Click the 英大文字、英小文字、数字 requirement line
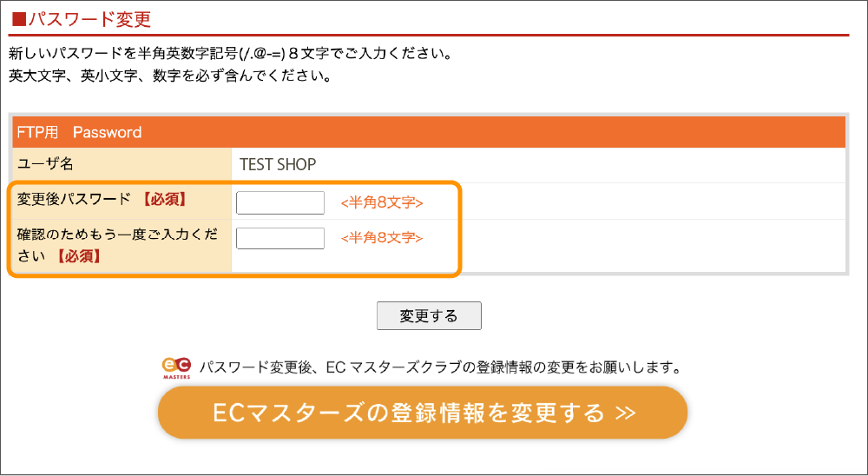The width and height of the screenshot is (868, 476). pyautogui.click(x=169, y=76)
